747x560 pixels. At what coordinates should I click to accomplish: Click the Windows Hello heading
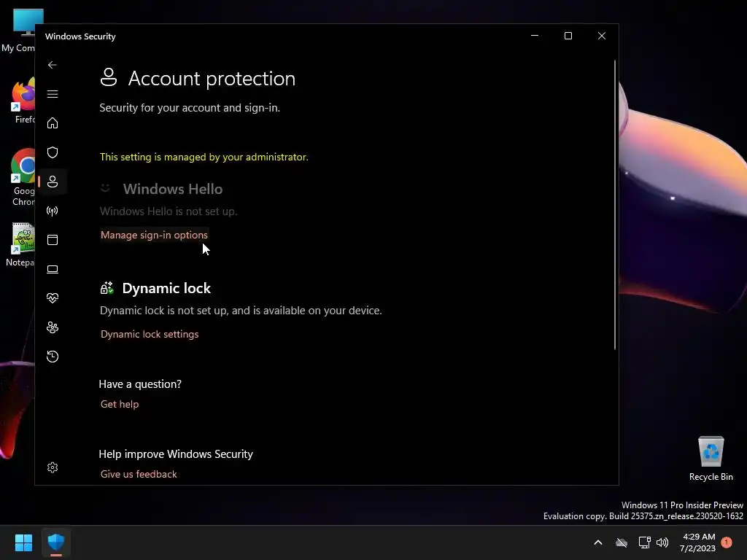pyautogui.click(x=173, y=189)
